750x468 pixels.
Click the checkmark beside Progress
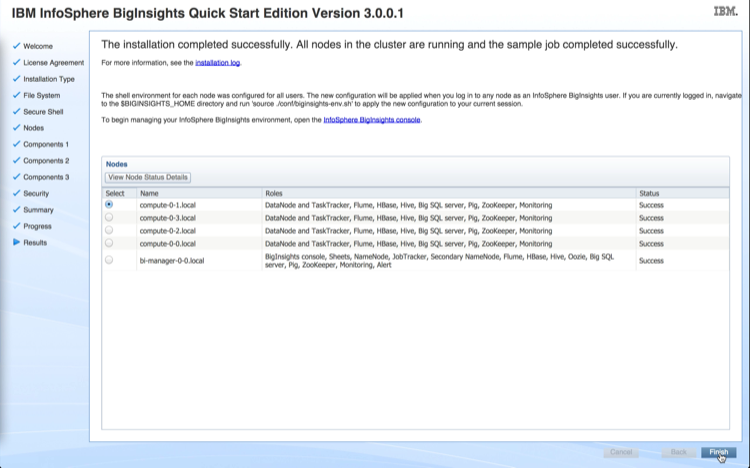click(17, 225)
